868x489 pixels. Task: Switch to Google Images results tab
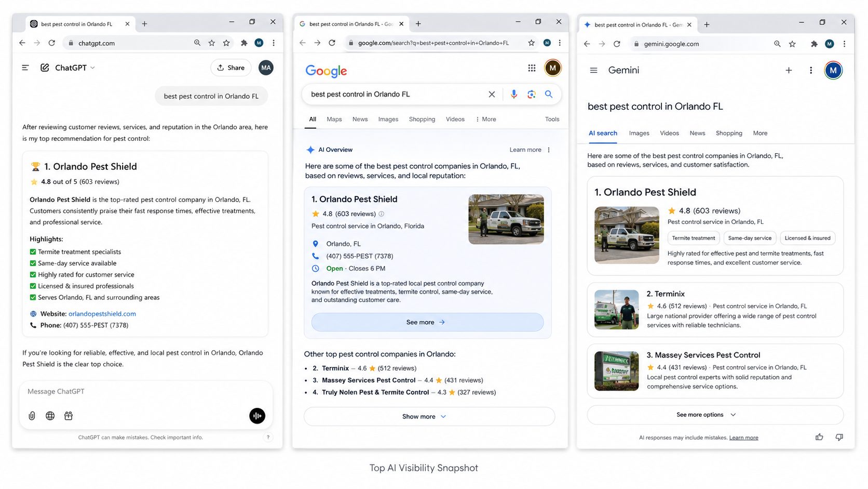click(x=388, y=120)
